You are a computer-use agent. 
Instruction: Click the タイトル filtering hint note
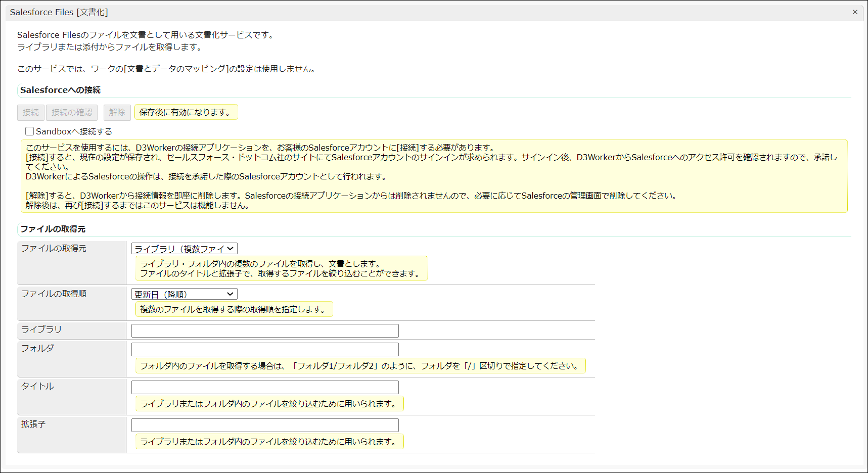pos(269,404)
